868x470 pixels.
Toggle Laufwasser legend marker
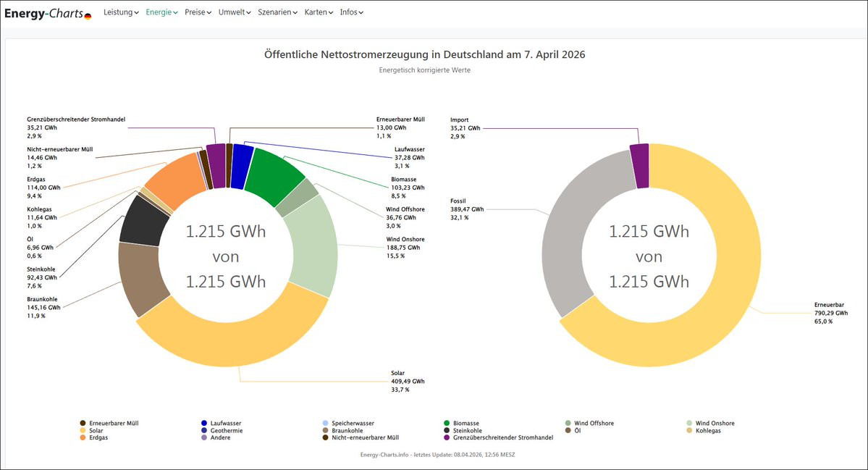click(x=205, y=423)
